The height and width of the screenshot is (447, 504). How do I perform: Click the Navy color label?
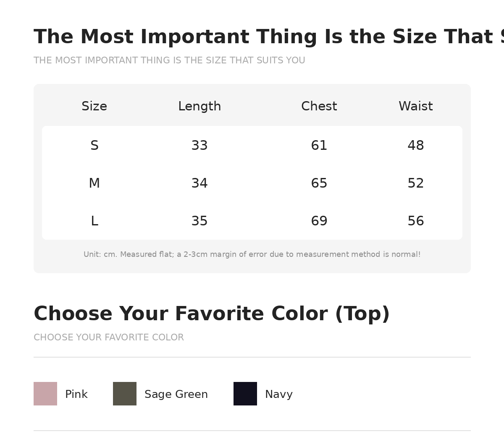tap(279, 395)
